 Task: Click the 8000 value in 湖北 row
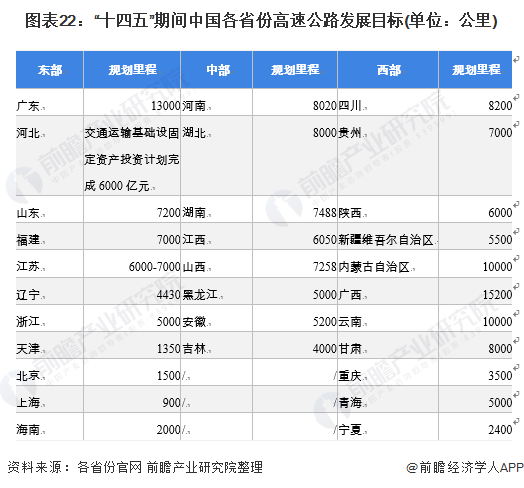[x=324, y=133]
